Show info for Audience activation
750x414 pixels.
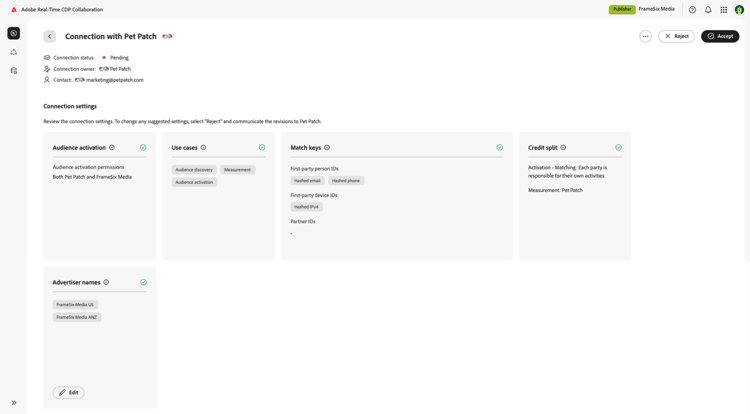(x=112, y=148)
